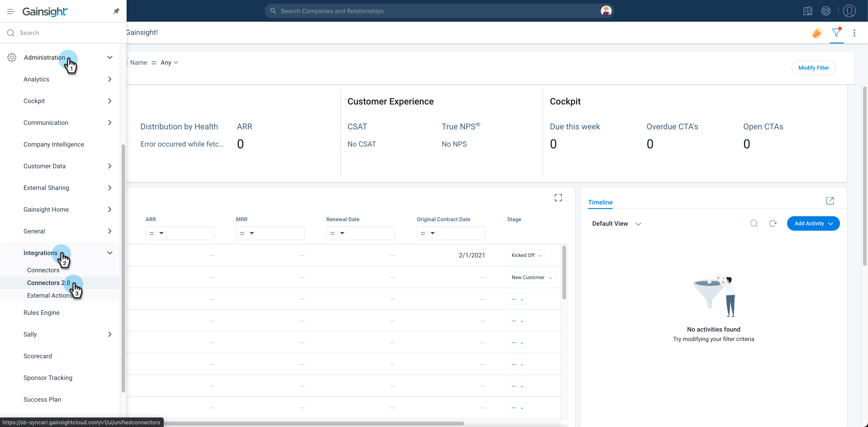The image size is (868, 427).
Task: Expand the Sally menu
Action: pos(110,334)
